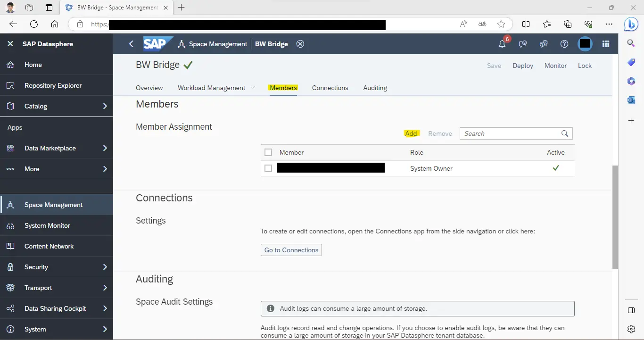644x340 pixels.
Task: Click the search magnifier in members field
Action: (x=565, y=133)
